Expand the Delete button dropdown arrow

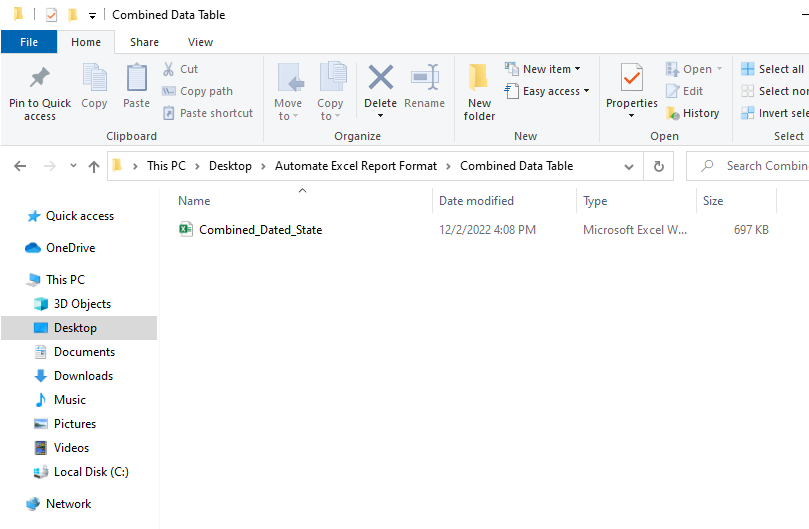[x=381, y=116]
